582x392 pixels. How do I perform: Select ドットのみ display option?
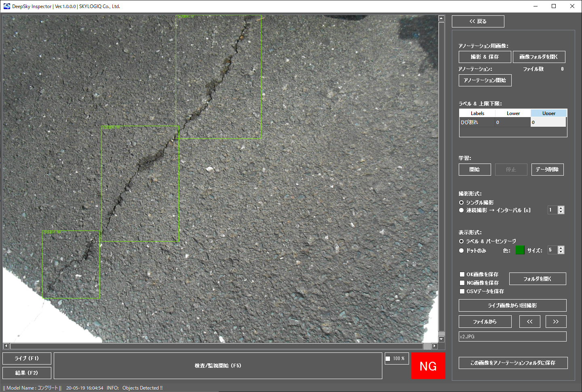point(461,251)
